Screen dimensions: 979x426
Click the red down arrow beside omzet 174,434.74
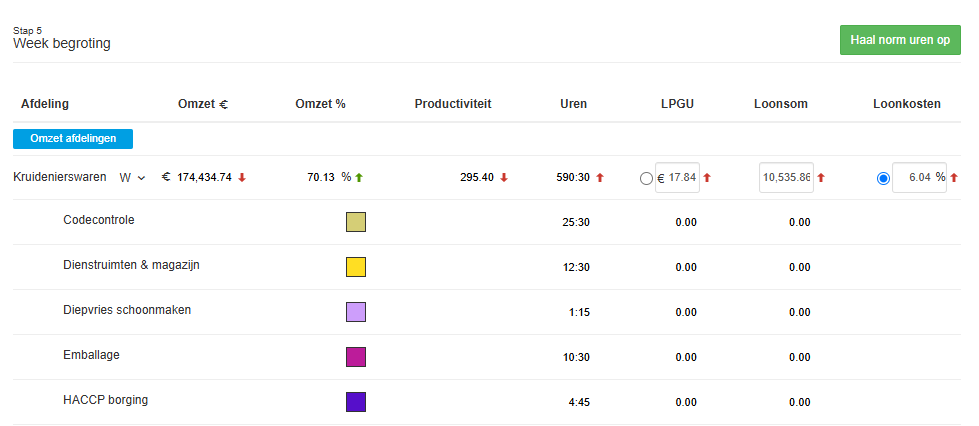[242, 178]
